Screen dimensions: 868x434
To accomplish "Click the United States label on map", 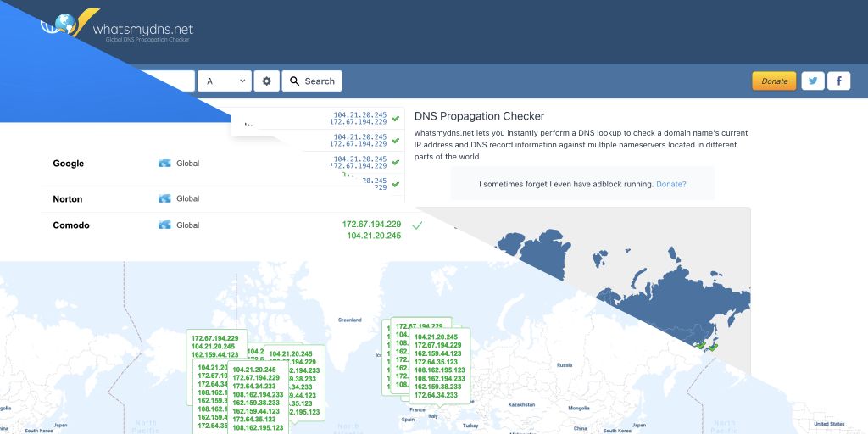I will click(x=830, y=424).
